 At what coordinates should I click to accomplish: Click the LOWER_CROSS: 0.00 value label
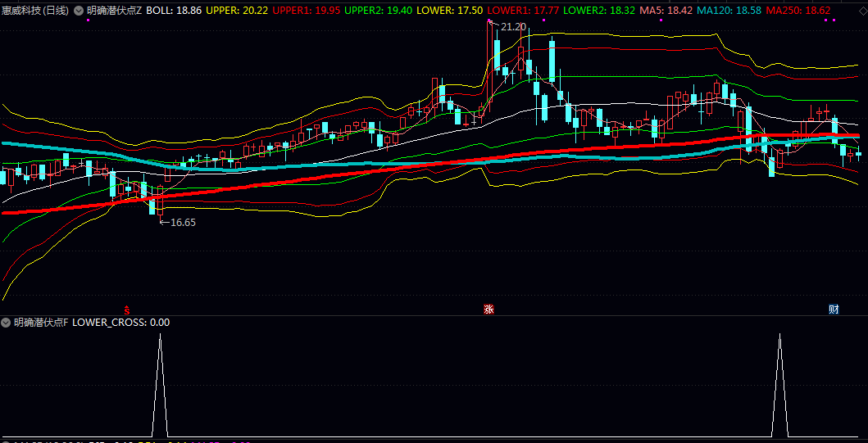click(x=121, y=323)
